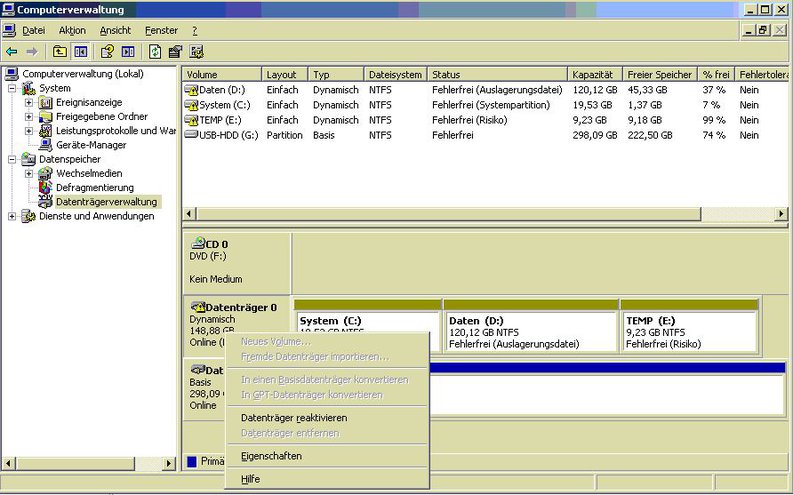Click the Rescan disks toolbar icon
The image size is (793, 495).
[x=175, y=52]
